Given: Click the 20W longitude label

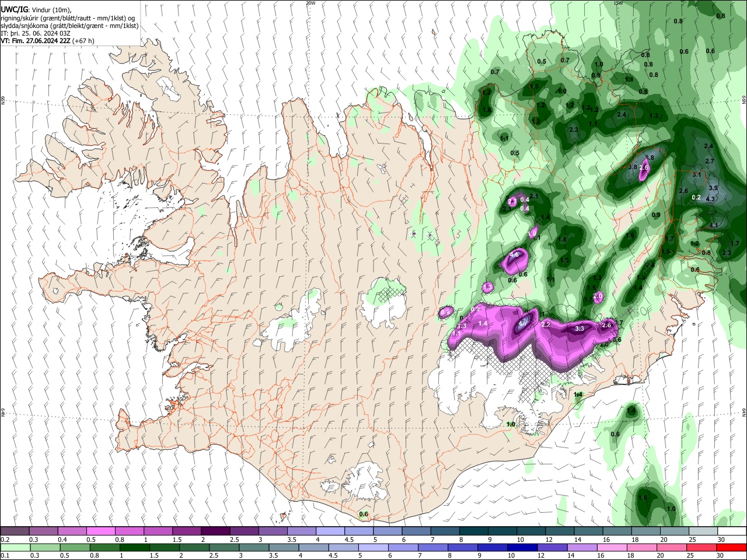Looking at the screenshot, I should [x=310, y=3].
